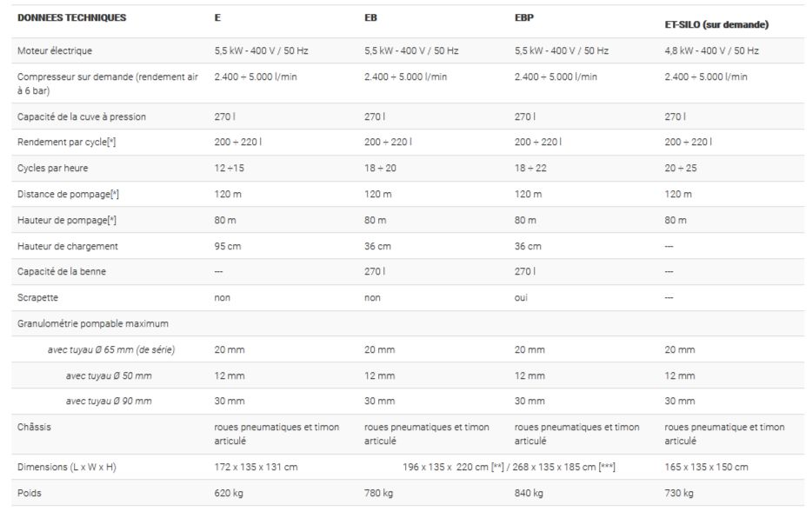Screen dimensions: 812x511
Task: Click the 'avec tuyau Ø 90 mm' label
Action: 109,401
